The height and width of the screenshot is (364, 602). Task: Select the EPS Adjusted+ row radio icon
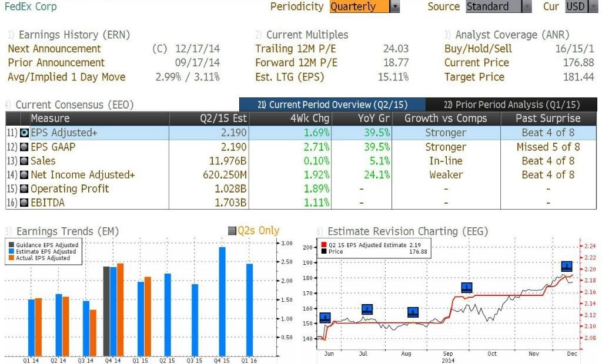pos(24,133)
